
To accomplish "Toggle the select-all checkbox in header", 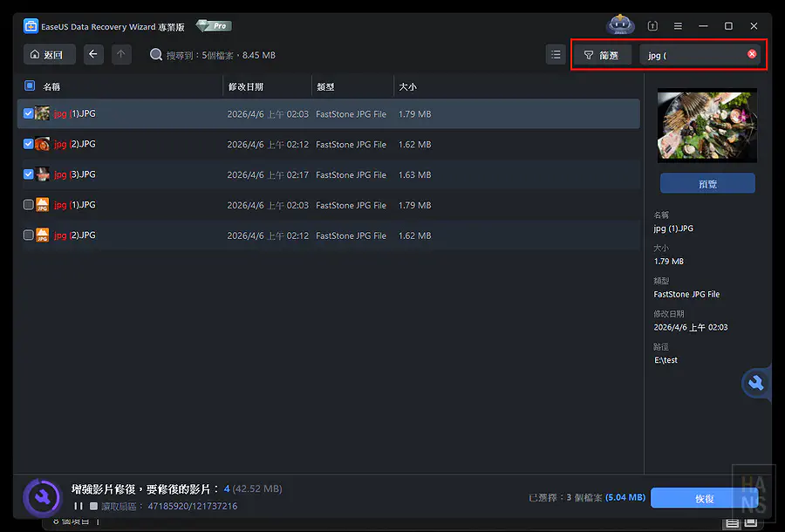I will (x=29, y=86).
